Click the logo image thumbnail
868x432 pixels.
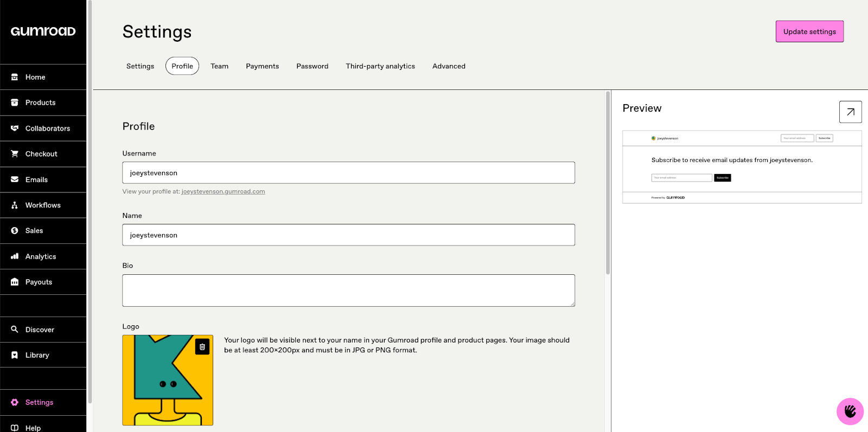pyautogui.click(x=168, y=380)
